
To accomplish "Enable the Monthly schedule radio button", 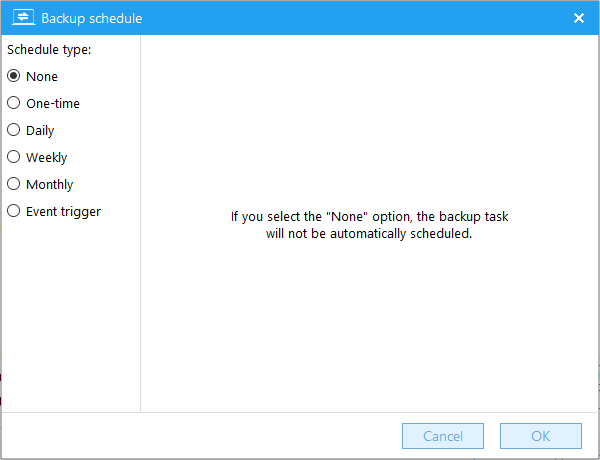I will (13, 184).
